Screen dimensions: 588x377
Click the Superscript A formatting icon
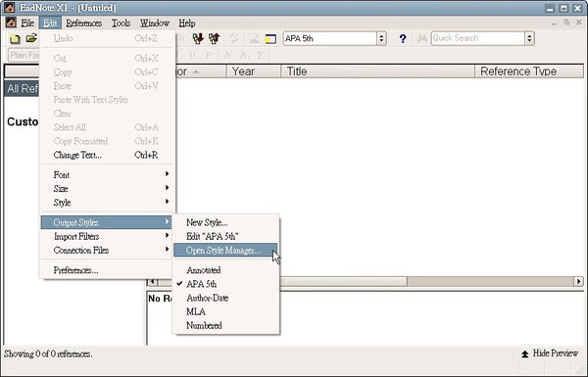pyautogui.click(x=227, y=56)
